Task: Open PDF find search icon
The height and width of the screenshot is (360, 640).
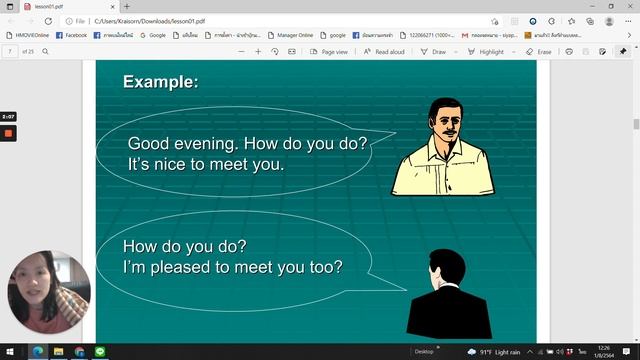Action: point(45,52)
